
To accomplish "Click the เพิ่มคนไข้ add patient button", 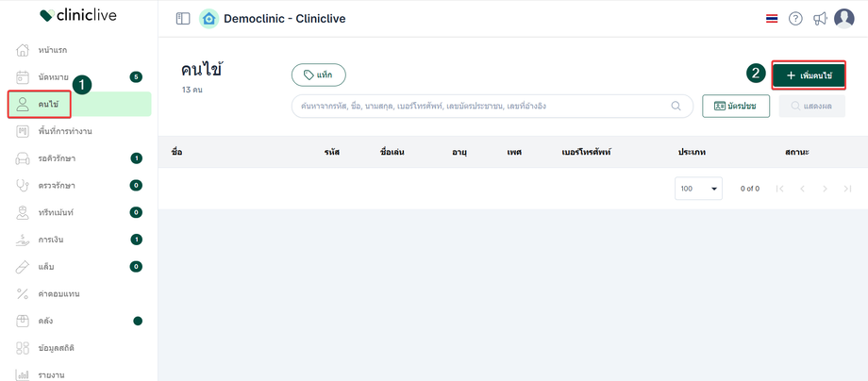I will click(809, 75).
